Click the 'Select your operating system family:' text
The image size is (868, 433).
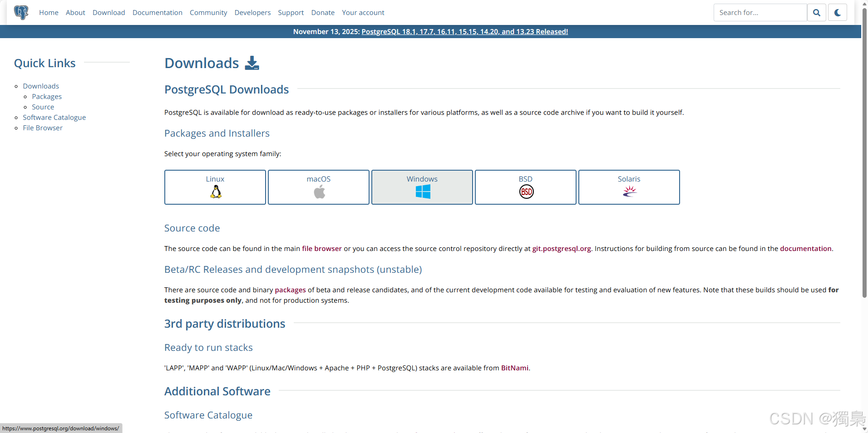[223, 154]
